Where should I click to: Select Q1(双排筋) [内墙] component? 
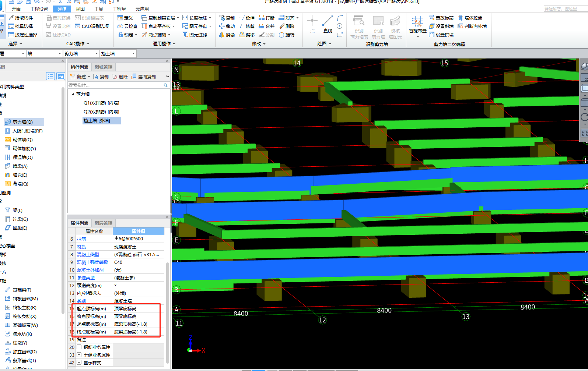[101, 103]
